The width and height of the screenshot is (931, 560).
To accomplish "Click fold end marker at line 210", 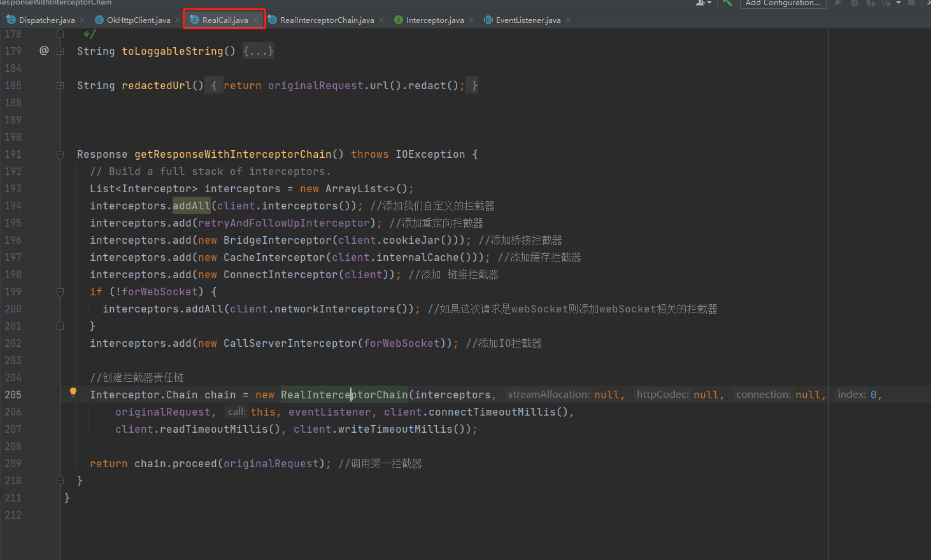I will (x=60, y=480).
